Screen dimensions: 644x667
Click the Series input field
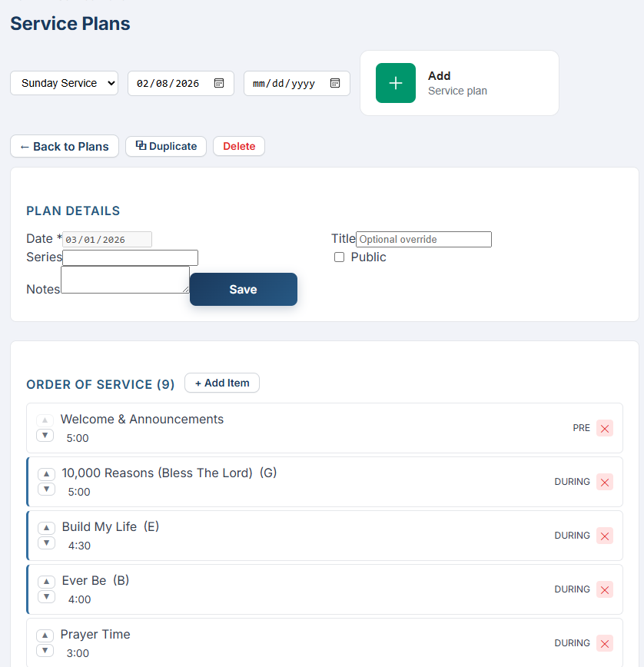coord(129,257)
